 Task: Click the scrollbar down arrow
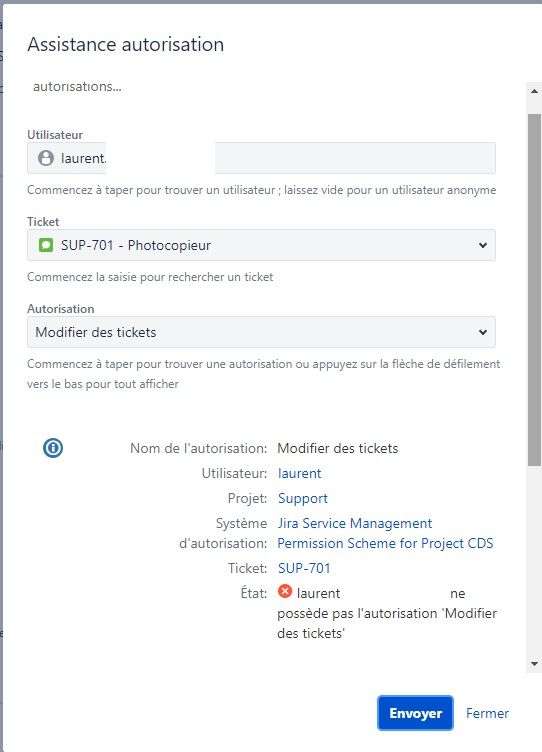(x=534, y=664)
